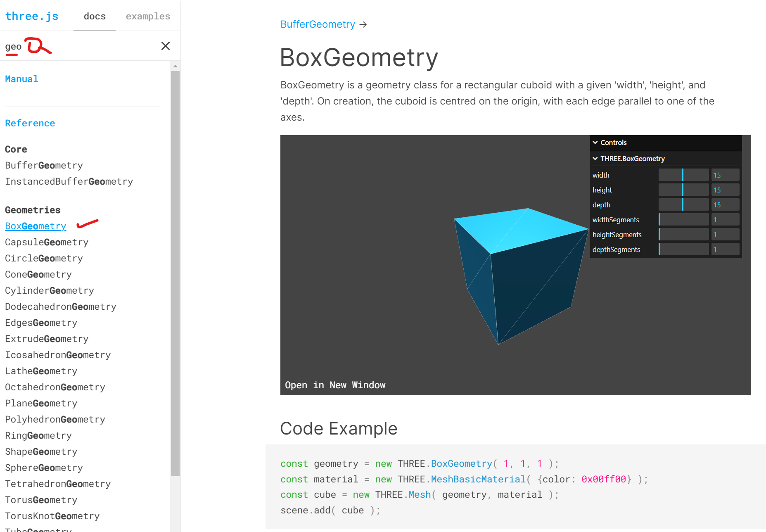Screen dimensions: 766x532
Task: Click the height value field showing 15
Action: [x=725, y=190]
